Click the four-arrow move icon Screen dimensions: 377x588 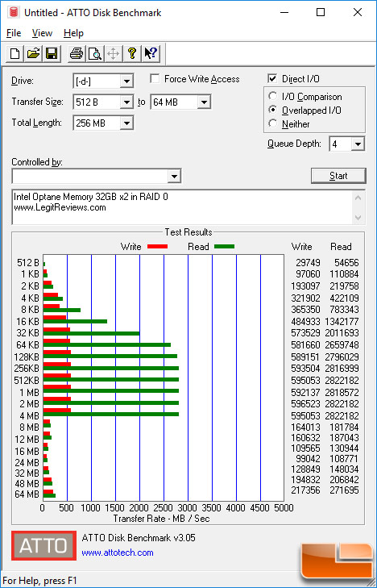(x=113, y=54)
